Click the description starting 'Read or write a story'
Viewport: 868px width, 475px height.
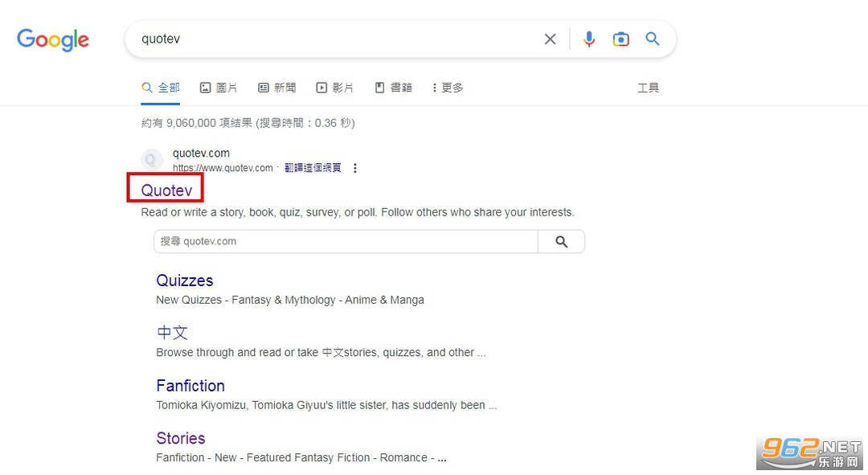tap(358, 212)
